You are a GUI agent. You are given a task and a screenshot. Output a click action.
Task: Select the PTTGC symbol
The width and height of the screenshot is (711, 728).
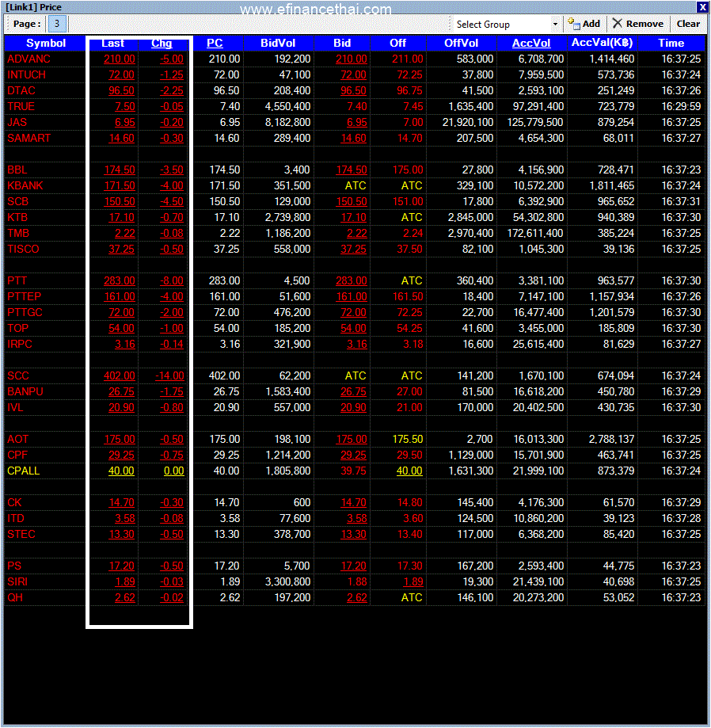(x=25, y=312)
